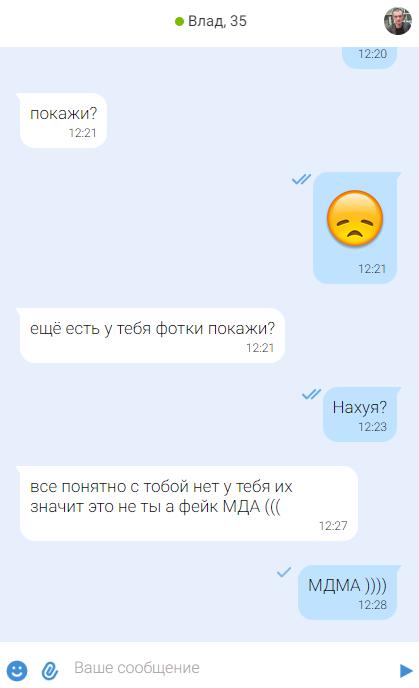Select the покажи? message bubble
This screenshot has height=688, width=419.
click(63, 121)
